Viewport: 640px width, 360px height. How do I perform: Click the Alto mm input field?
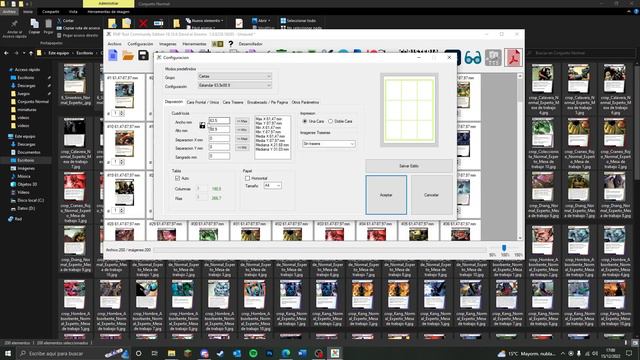[x=219, y=129]
